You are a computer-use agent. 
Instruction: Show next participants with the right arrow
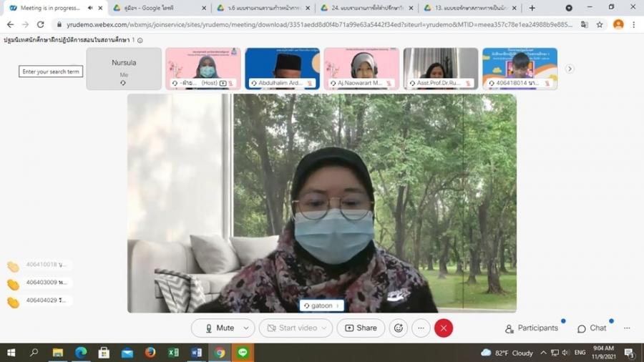point(570,69)
